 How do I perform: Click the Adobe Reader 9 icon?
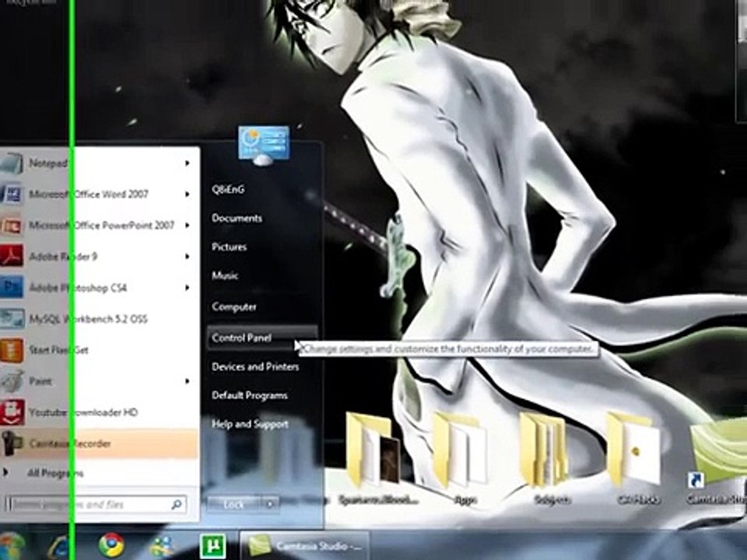point(10,257)
